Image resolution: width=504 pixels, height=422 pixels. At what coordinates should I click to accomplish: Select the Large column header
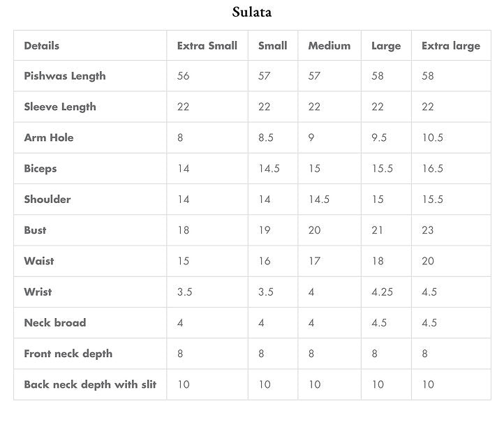386,46
